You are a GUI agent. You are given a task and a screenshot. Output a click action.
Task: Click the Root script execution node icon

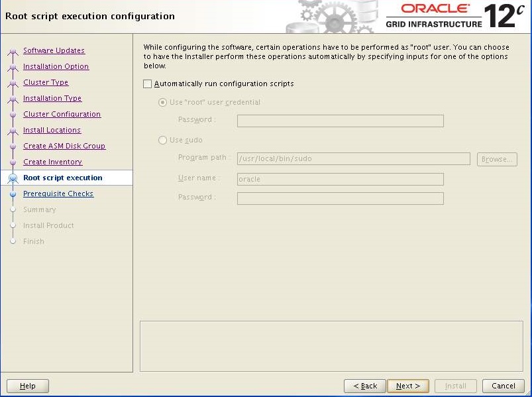click(13, 178)
